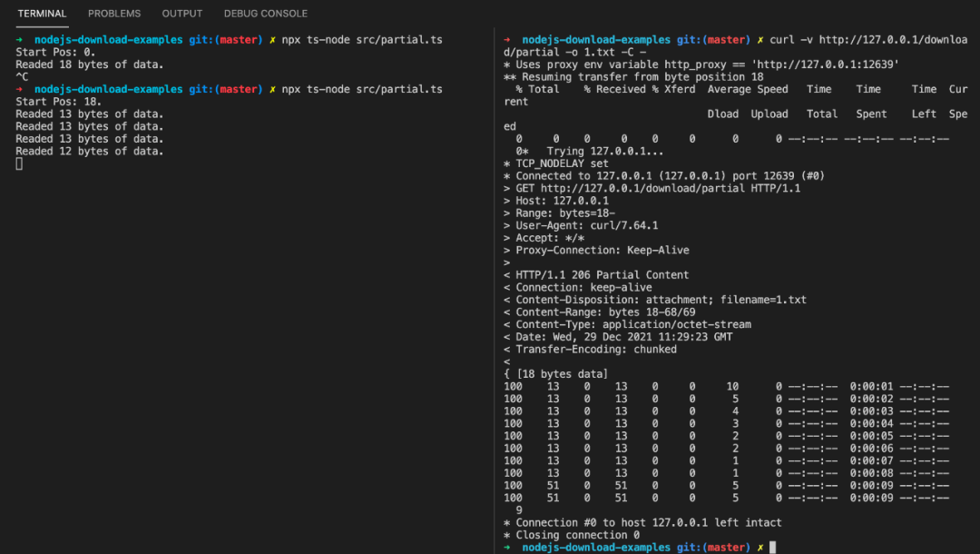Screen dimensions: 980x554
Task: Click the 'Date: Wed, 29 Dec 2021' header
Action: [618, 337]
